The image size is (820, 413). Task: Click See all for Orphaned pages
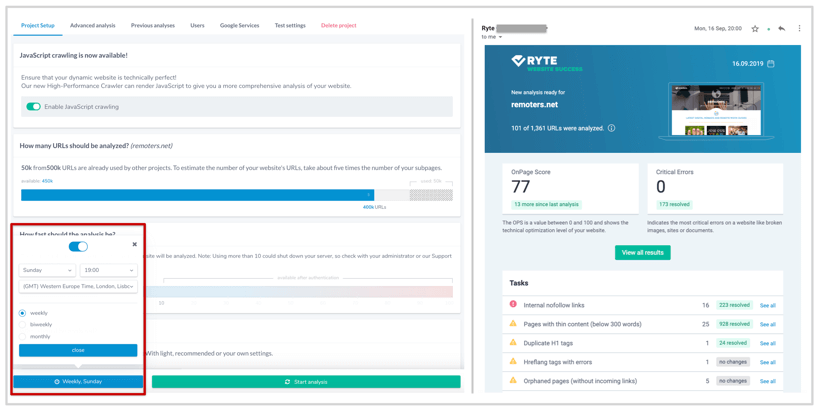coord(768,381)
